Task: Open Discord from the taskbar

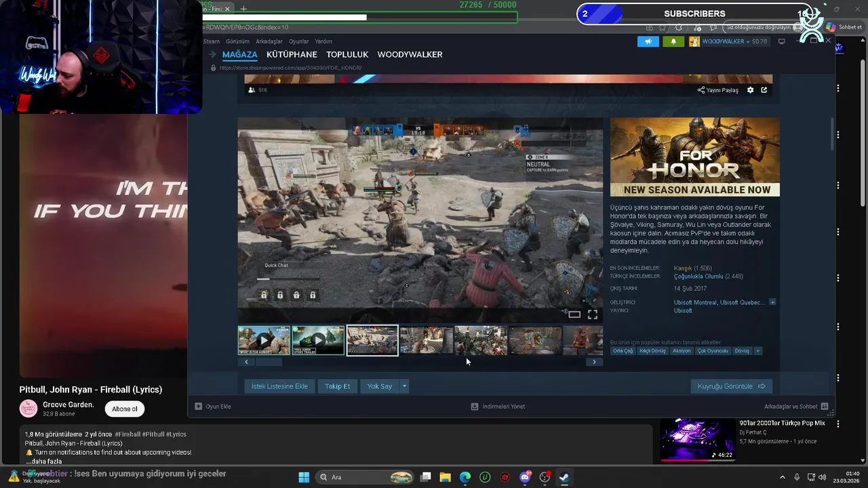Action: (x=525, y=477)
